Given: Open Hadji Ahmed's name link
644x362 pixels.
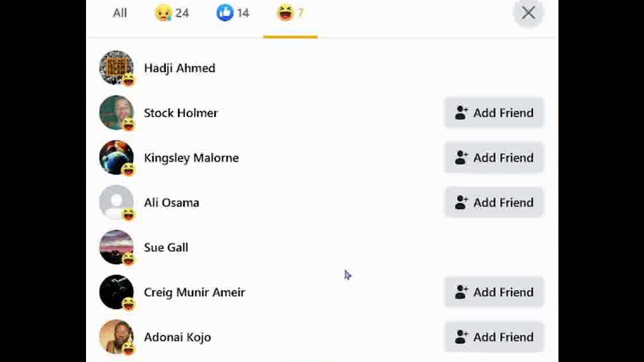Looking at the screenshot, I should tap(180, 68).
